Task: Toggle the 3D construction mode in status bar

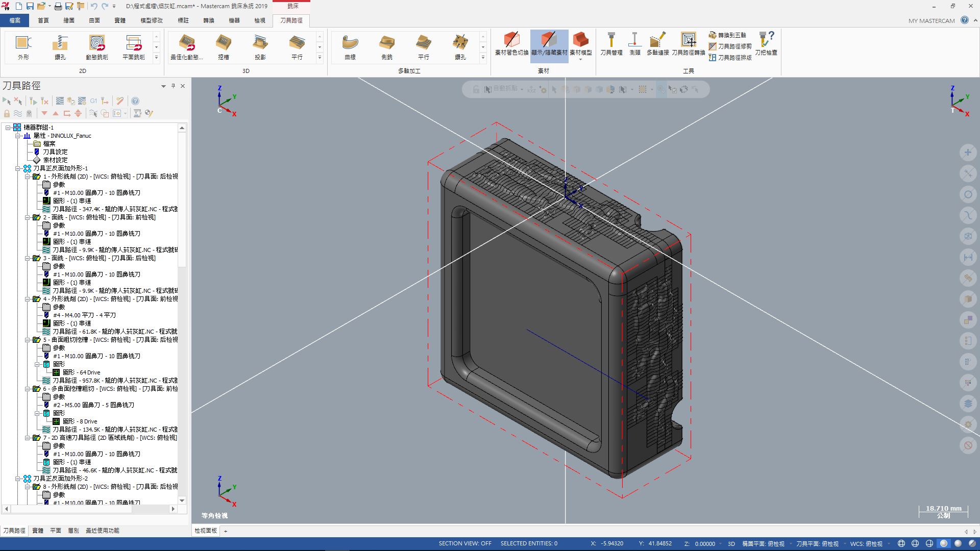Action: pyautogui.click(x=731, y=544)
